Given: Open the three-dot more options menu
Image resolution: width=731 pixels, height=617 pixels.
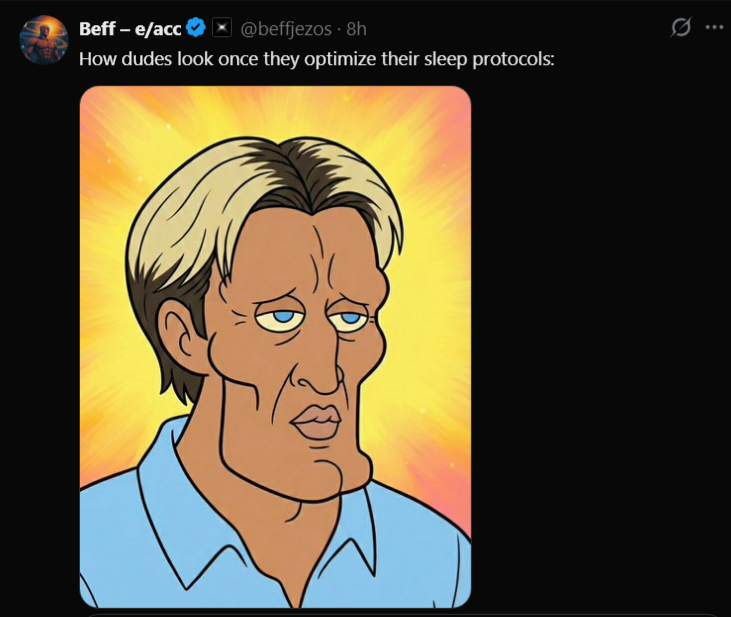Looking at the screenshot, I should point(713,28).
